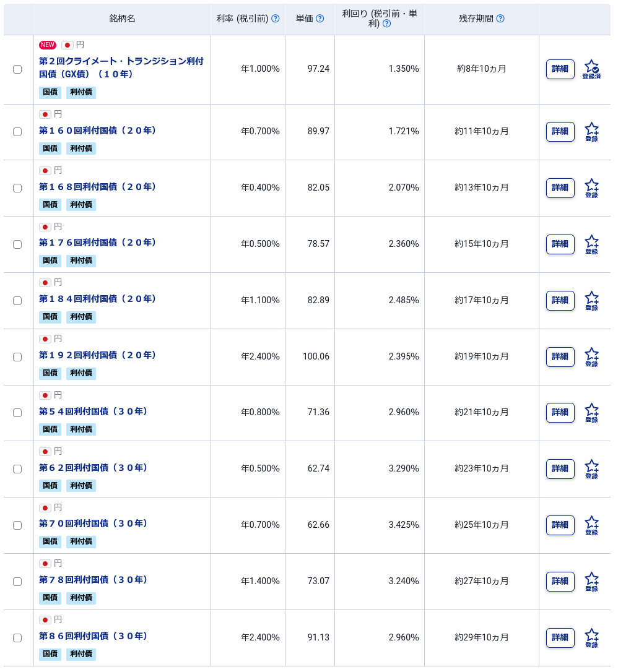Click the 登録 star icon for 第86回利付国債
The image size is (618, 672).
click(x=591, y=638)
